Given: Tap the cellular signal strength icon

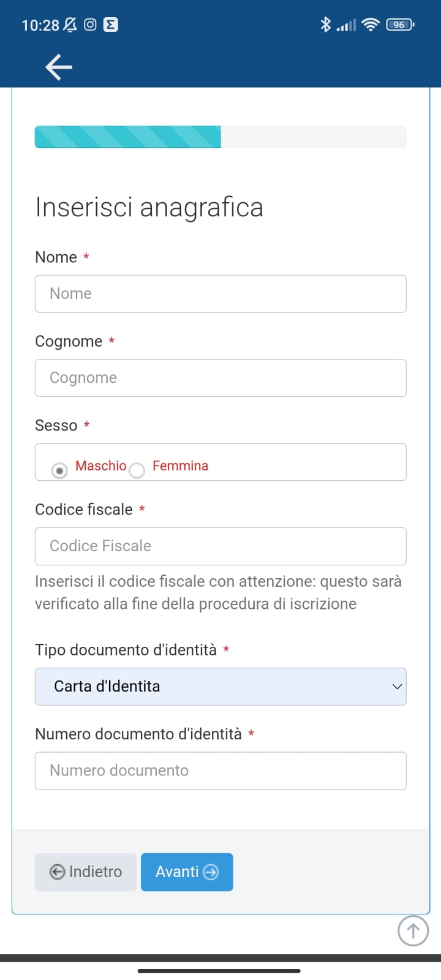Looking at the screenshot, I should [x=346, y=25].
